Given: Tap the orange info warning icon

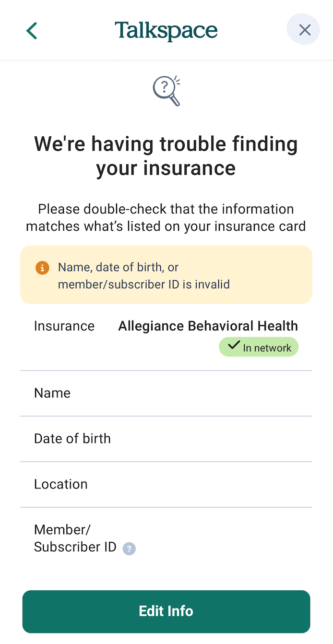Looking at the screenshot, I should [x=42, y=268].
